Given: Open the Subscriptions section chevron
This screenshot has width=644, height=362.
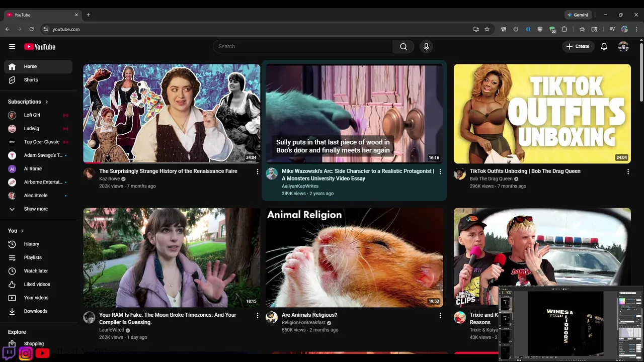Looking at the screenshot, I should 47,102.
